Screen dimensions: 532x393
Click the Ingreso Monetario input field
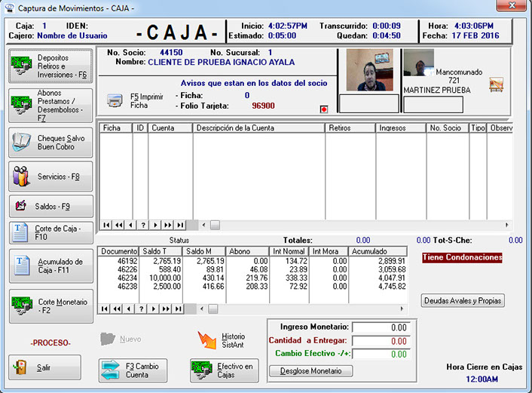tap(381, 328)
